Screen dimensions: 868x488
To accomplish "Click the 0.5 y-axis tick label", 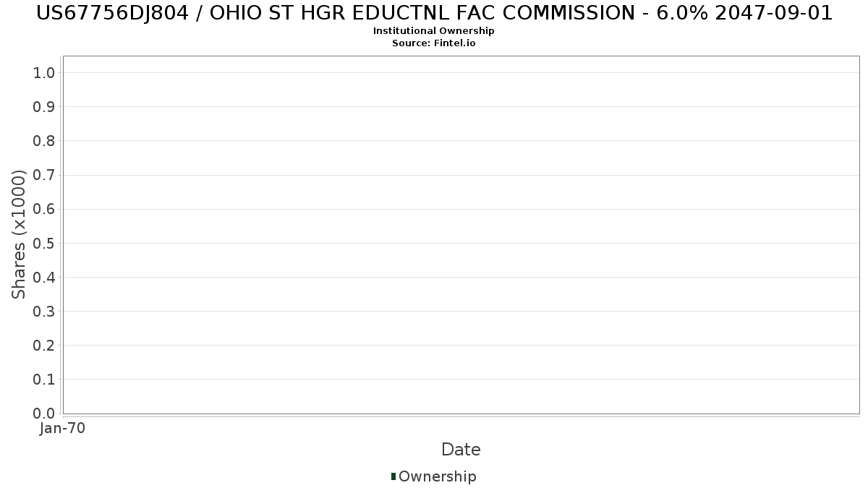I will 44,243.
